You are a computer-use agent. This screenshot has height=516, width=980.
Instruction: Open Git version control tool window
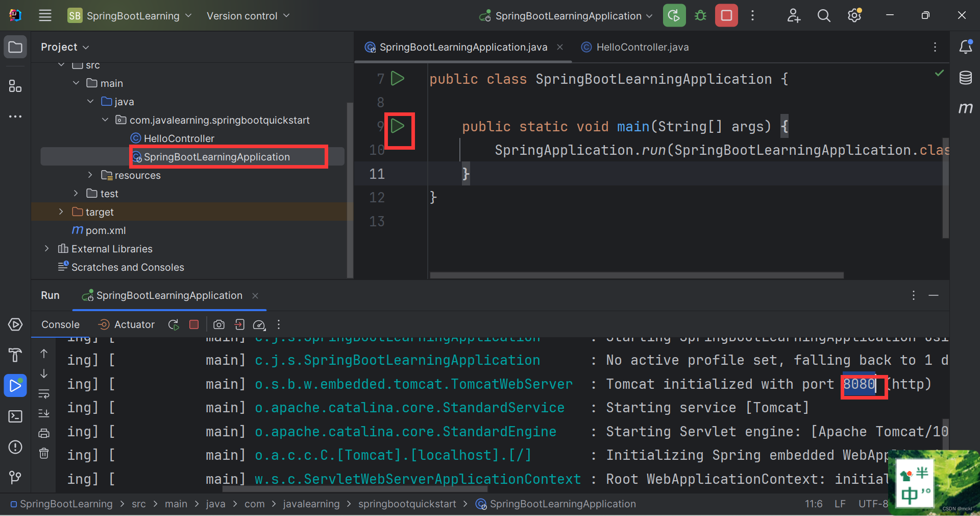[15, 477]
